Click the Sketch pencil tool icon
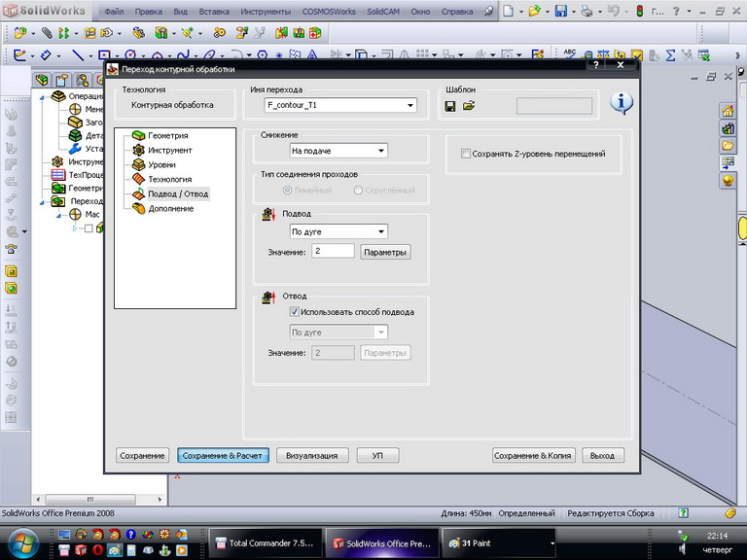The width and height of the screenshot is (747, 560). tap(19, 55)
